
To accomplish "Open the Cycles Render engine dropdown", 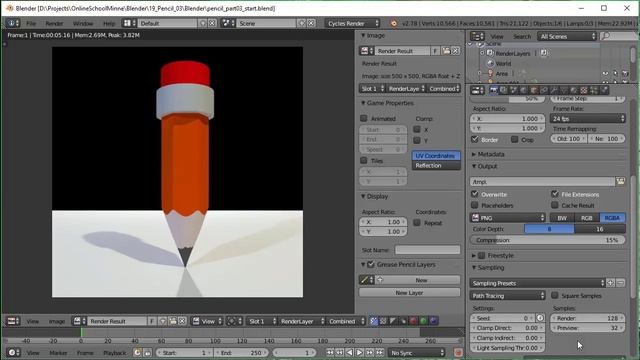I will [x=353, y=23].
